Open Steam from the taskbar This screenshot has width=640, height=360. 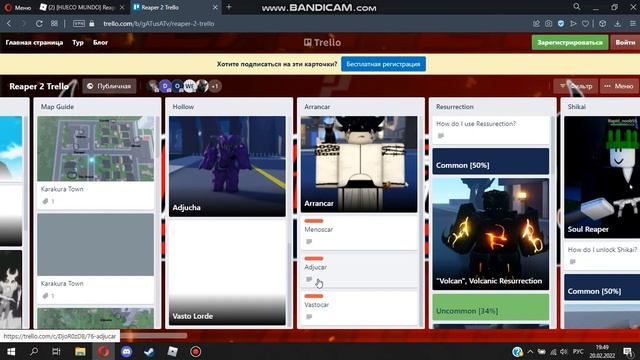pyautogui.click(x=149, y=351)
